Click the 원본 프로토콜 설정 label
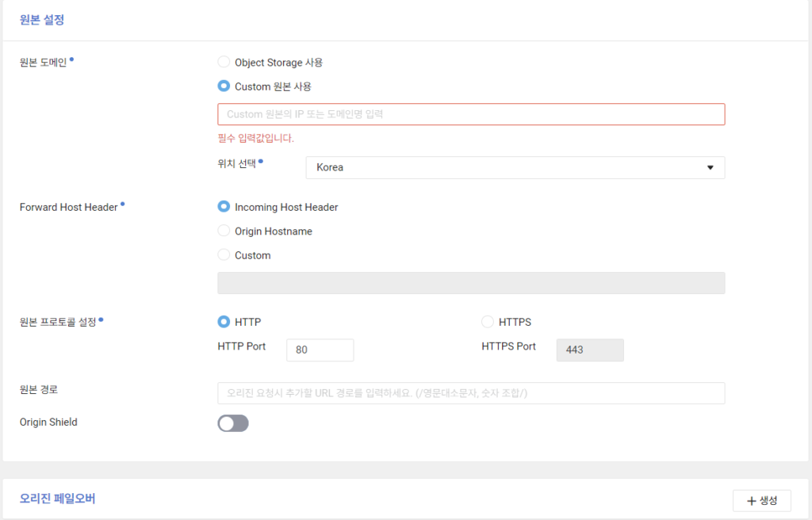The width and height of the screenshot is (812, 520). tap(58, 323)
